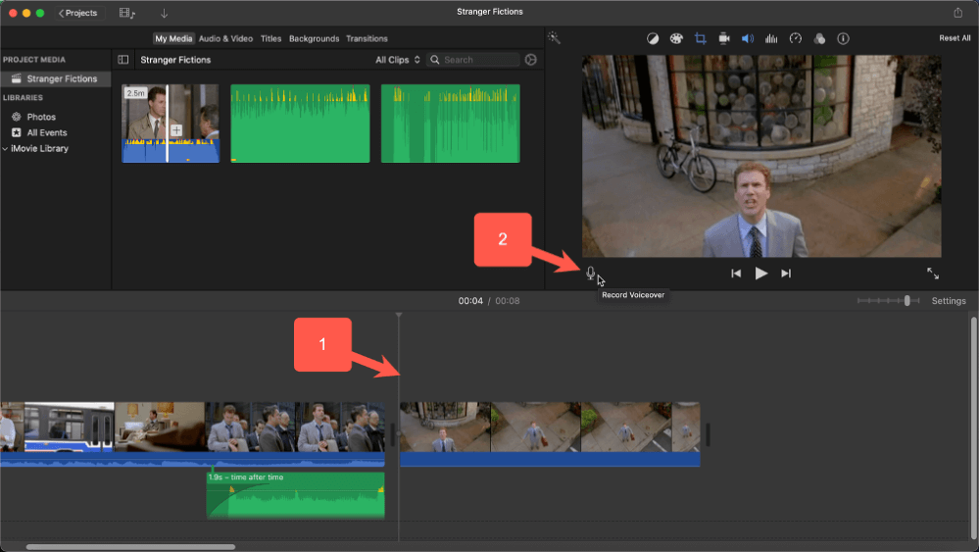Select the second green audio clip
This screenshot has height=552, width=980.
(450, 124)
